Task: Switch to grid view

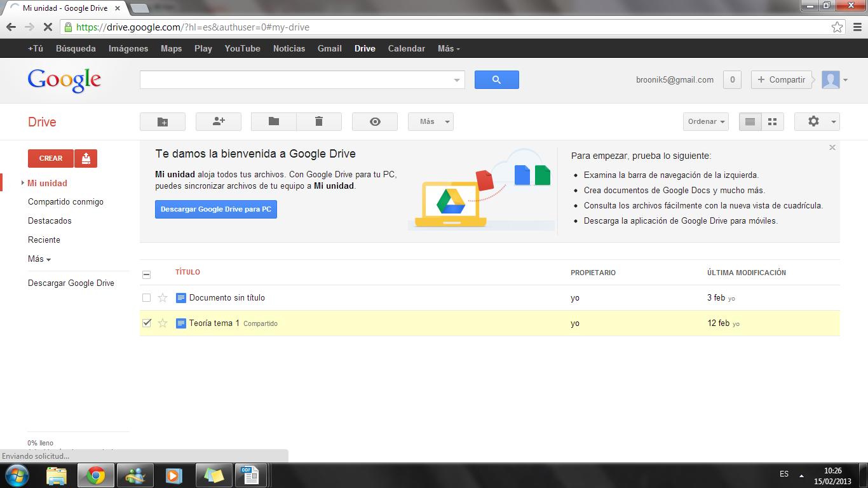Action: pyautogui.click(x=773, y=121)
